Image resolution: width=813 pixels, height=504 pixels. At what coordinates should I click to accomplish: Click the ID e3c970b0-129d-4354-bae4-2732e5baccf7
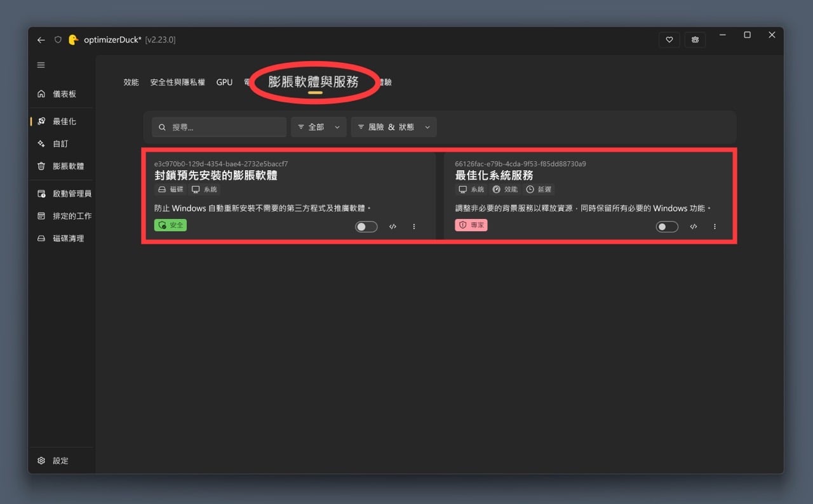click(221, 164)
